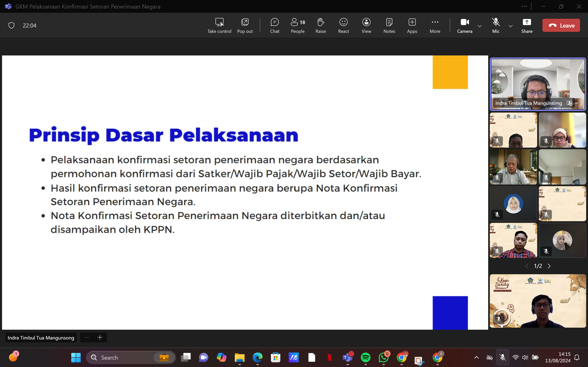Unmute the Mic in meeting toolbar

tap(496, 25)
